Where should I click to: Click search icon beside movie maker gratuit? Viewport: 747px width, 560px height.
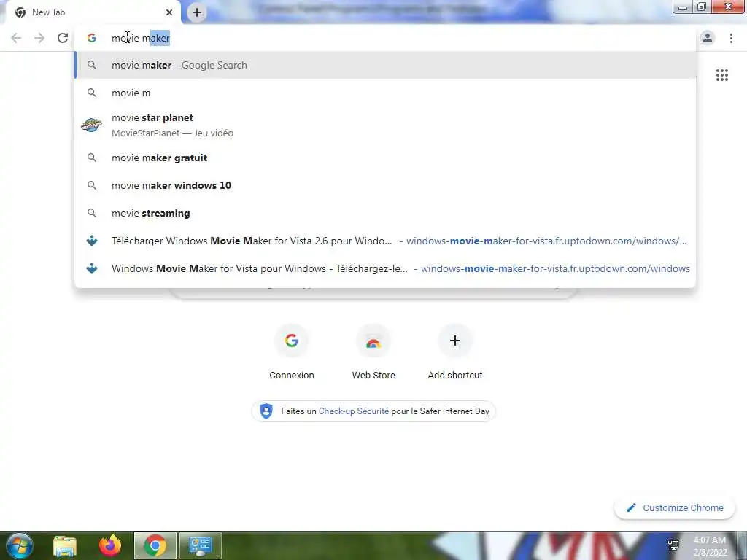click(x=91, y=157)
